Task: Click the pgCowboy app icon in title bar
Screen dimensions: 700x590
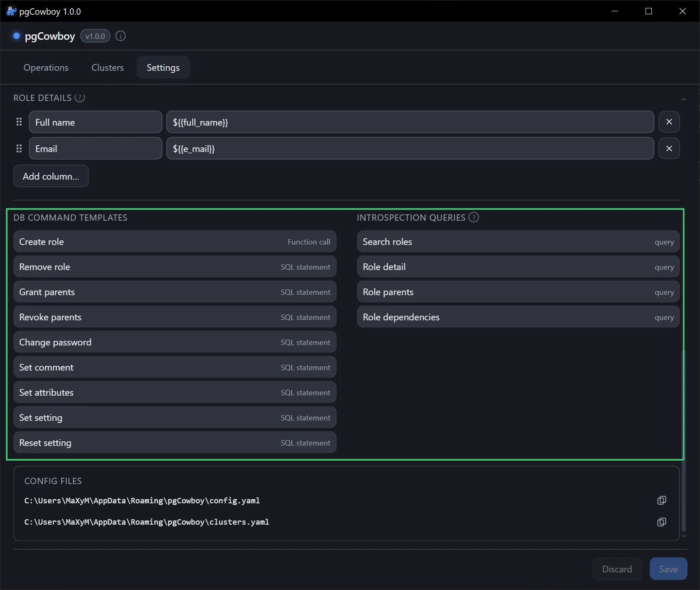Action: [x=11, y=11]
